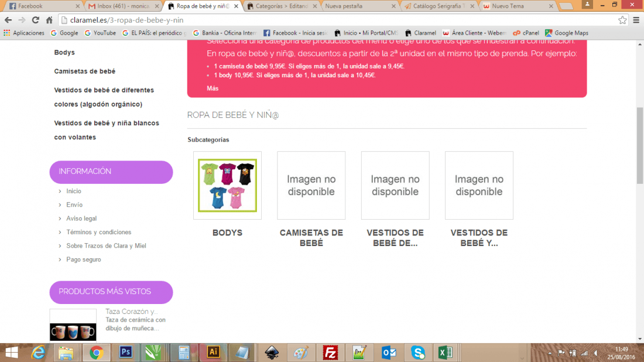Image resolution: width=644 pixels, height=362 pixels.
Task: Open File Explorer from the taskbar
Action: click(x=66, y=353)
